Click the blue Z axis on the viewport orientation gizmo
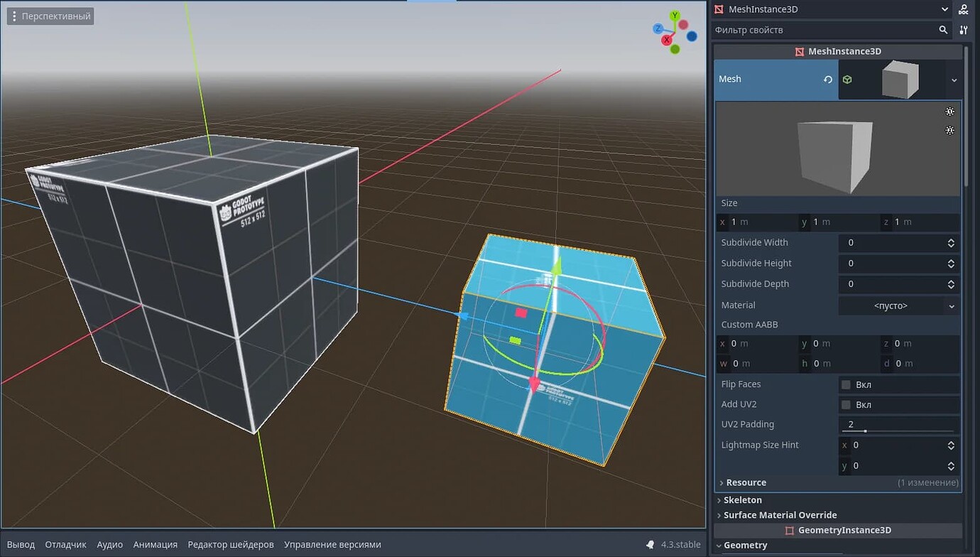The image size is (980, 557). point(658,28)
